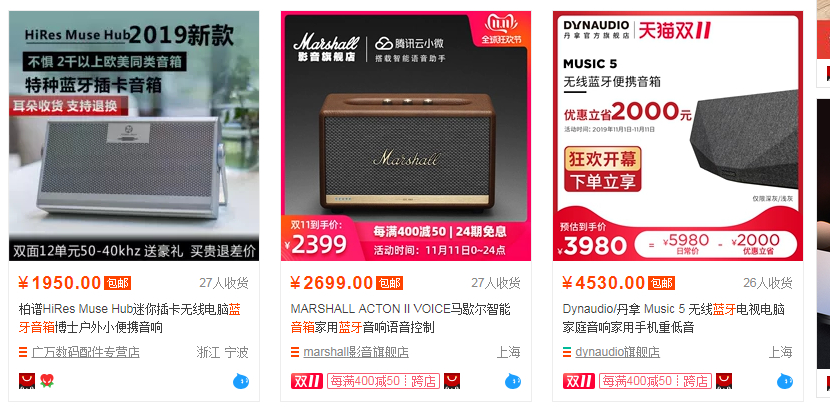Screen dimensions: 830x411
Task: Click the Tmall cat icon under the Marshall listing
Action: [452, 381]
